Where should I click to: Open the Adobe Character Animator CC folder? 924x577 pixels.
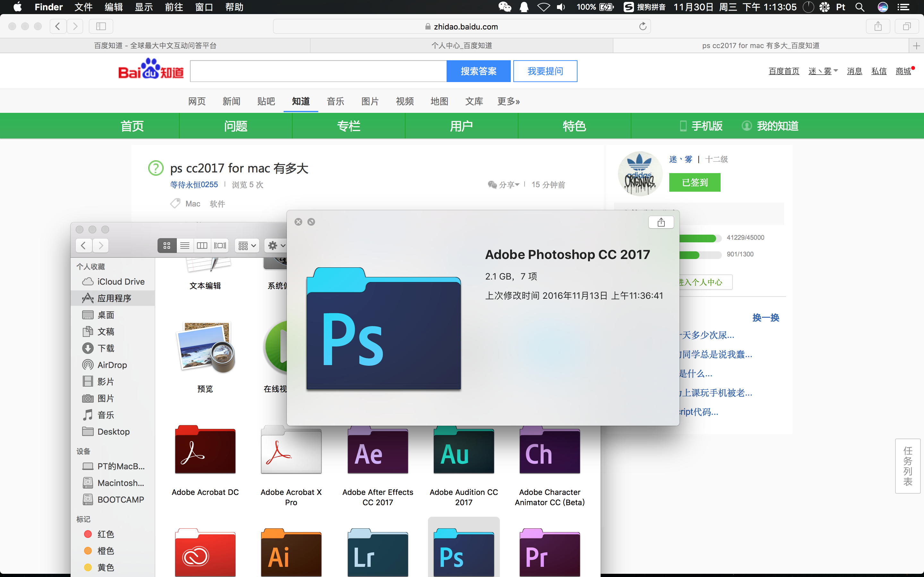(550, 452)
